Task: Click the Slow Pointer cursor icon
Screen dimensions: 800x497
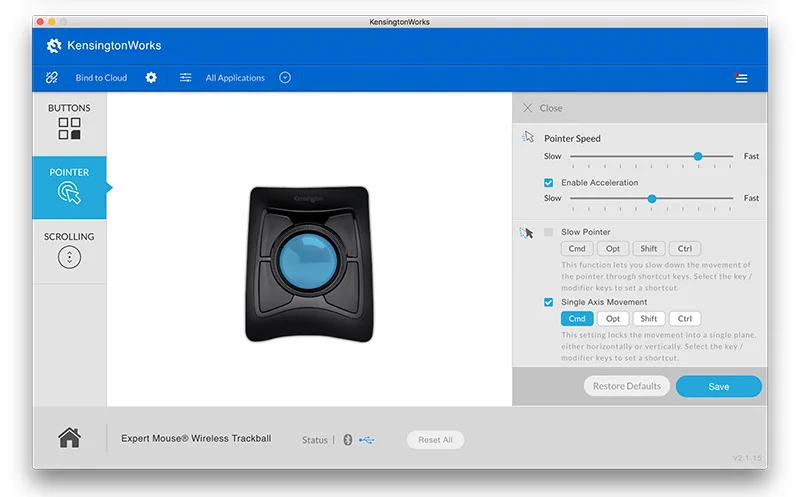Action: coord(527,233)
